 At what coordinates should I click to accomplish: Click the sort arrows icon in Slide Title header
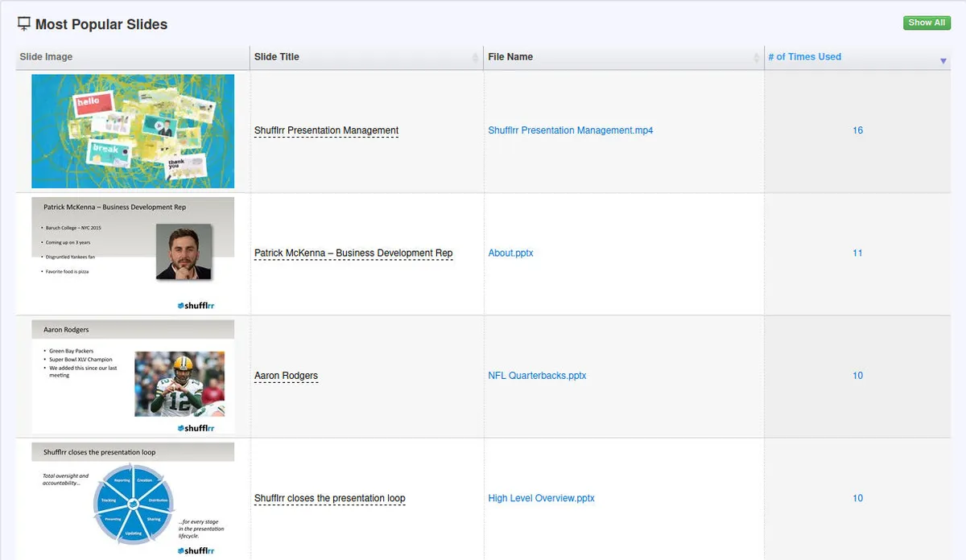pyautogui.click(x=475, y=58)
